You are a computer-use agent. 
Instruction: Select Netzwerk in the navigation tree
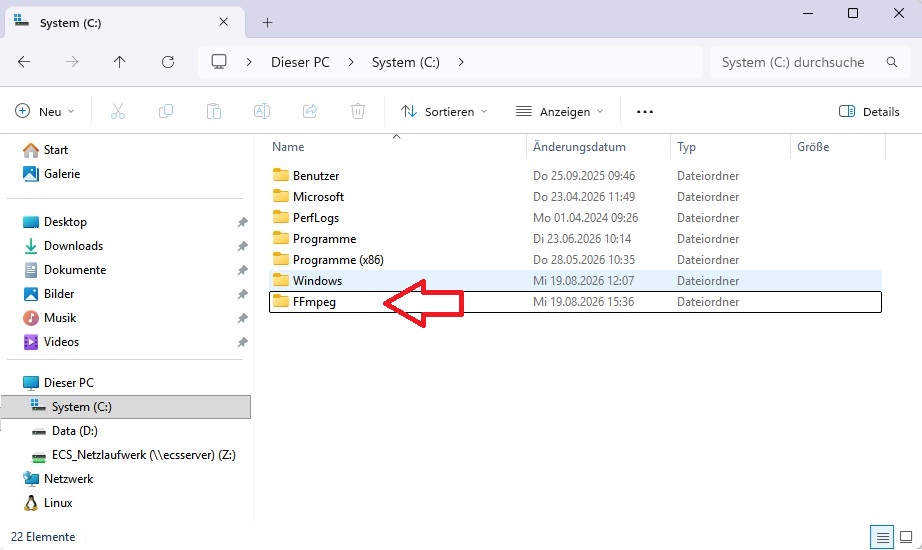58,479
